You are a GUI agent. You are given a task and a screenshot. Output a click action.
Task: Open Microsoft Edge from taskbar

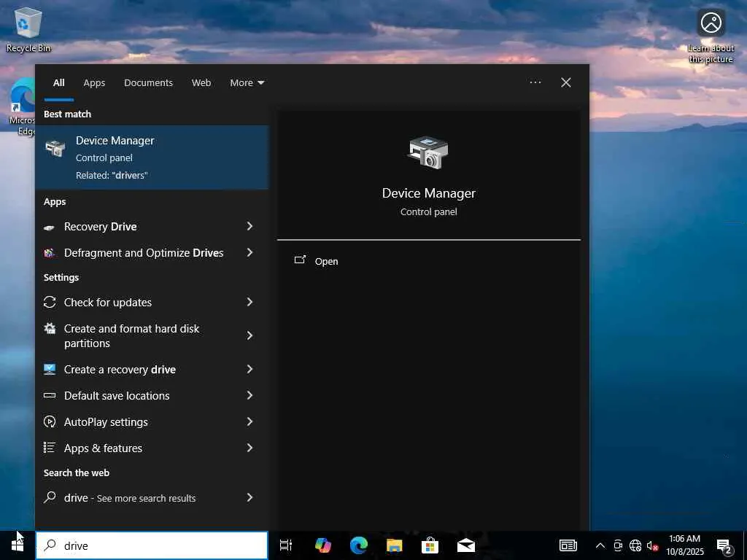pyautogui.click(x=359, y=545)
